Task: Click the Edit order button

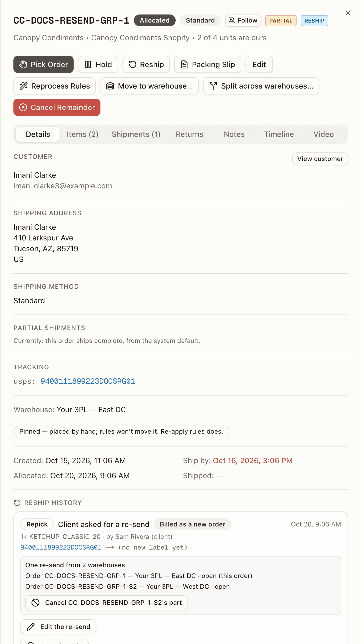Action: 259,64
